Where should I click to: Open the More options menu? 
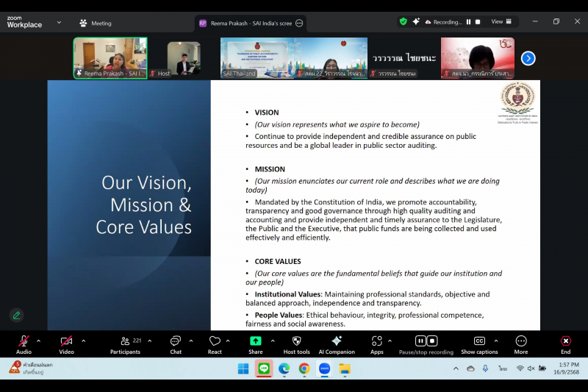point(521,341)
